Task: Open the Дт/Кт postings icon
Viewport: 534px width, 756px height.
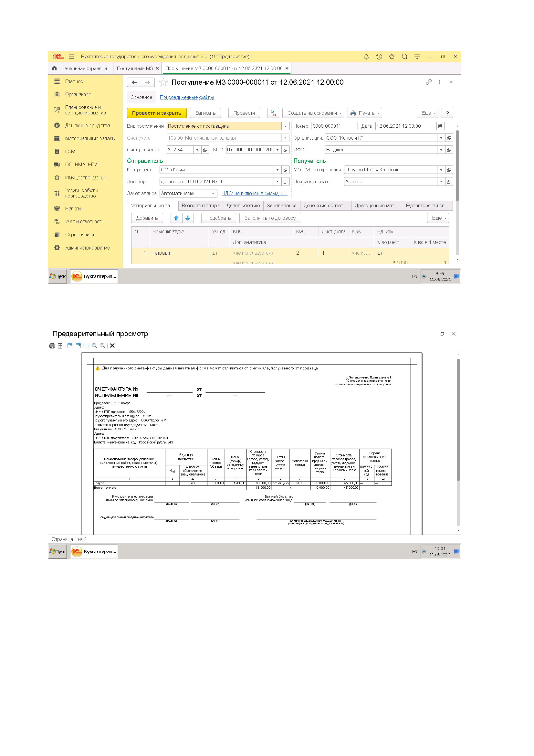Action: (273, 113)
